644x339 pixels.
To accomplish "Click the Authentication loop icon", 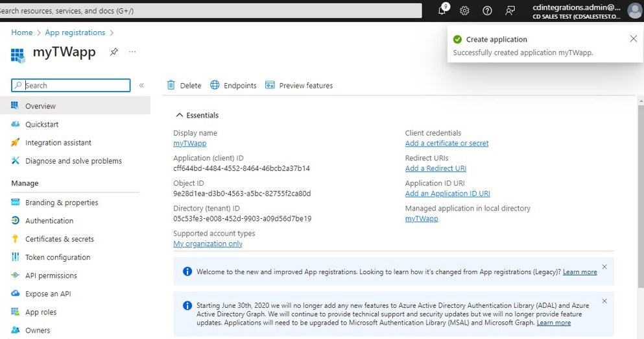I will tap(15, 221).
